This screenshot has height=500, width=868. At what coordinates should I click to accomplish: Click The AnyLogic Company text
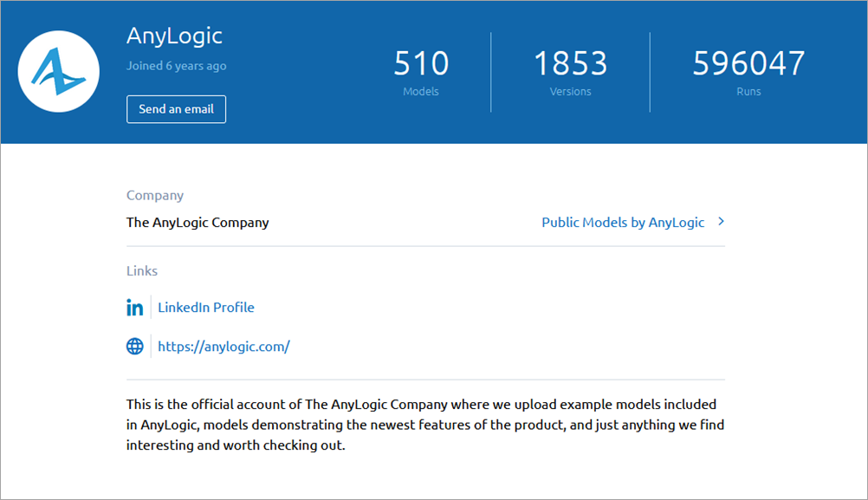[x=198, y=222]
